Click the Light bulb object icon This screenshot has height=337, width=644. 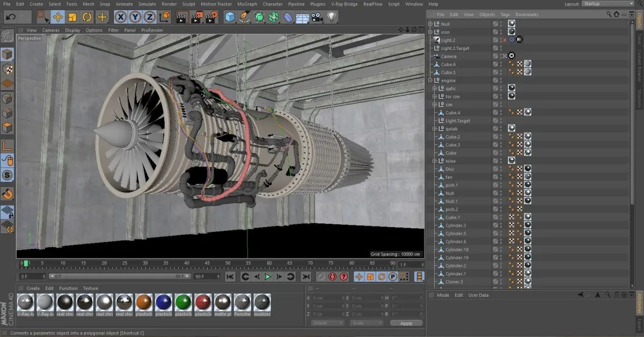[332, 17]
